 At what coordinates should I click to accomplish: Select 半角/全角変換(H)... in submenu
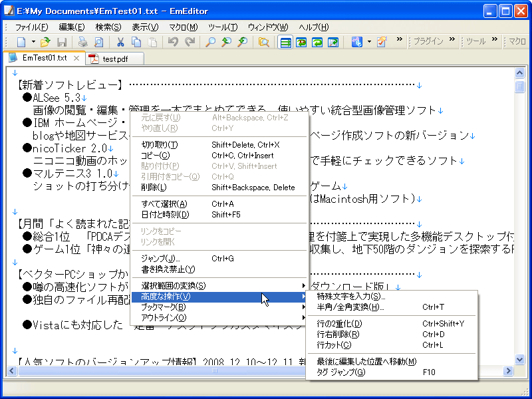(x=392, y=307)
